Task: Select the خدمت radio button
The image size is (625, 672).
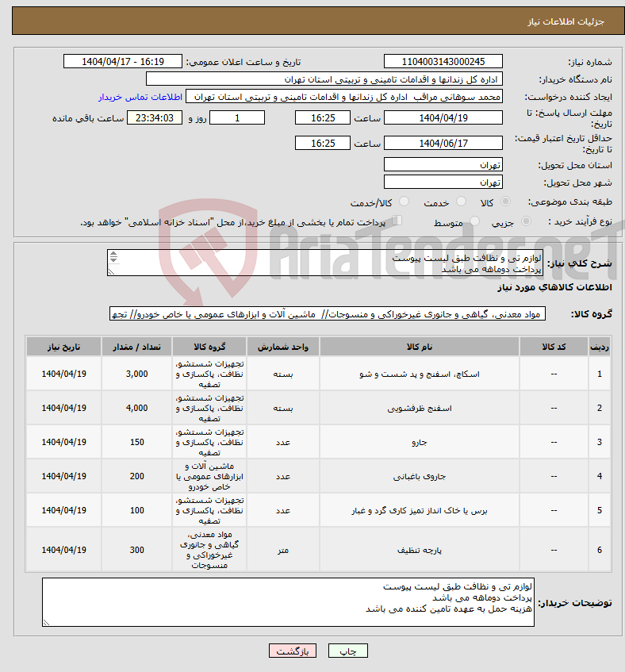Action: (x=461, y=202)
